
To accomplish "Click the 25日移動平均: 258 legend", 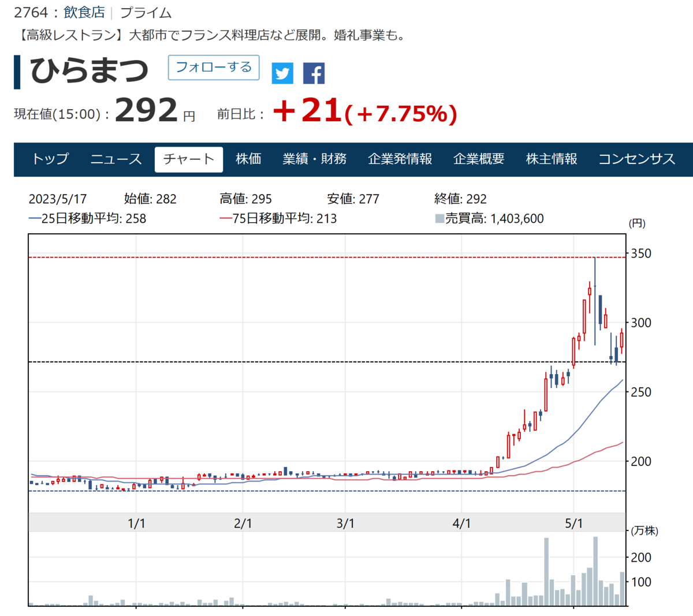I will click(x=87, y=219).
